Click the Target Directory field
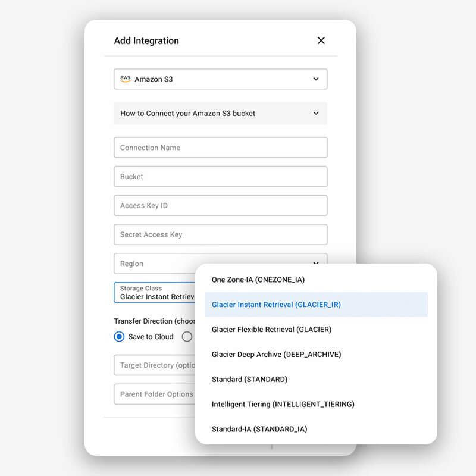 (155, 365)
